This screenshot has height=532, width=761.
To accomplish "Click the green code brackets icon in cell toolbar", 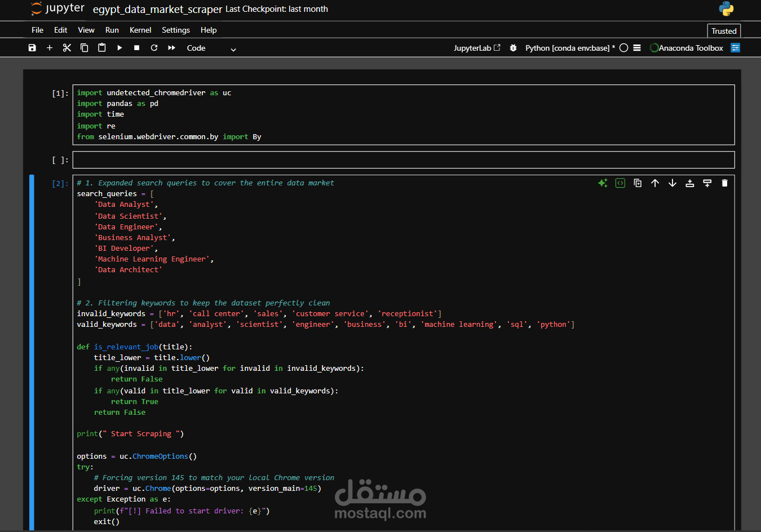I will [620, 183].
